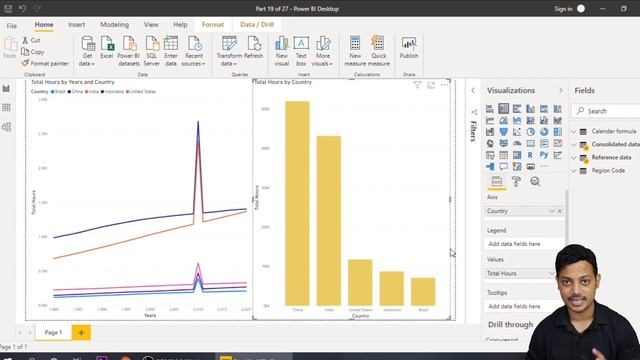The width and height of the screenshot is (640, 360).
Task: Select the Stacked column chart visual
Action: [x=504, y=109]
